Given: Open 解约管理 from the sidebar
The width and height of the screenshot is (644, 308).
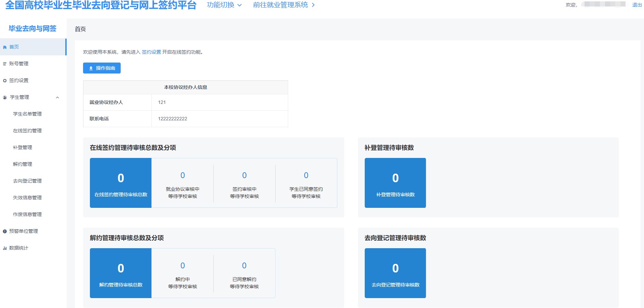Looking at the screenshot, I should [23, 164].
